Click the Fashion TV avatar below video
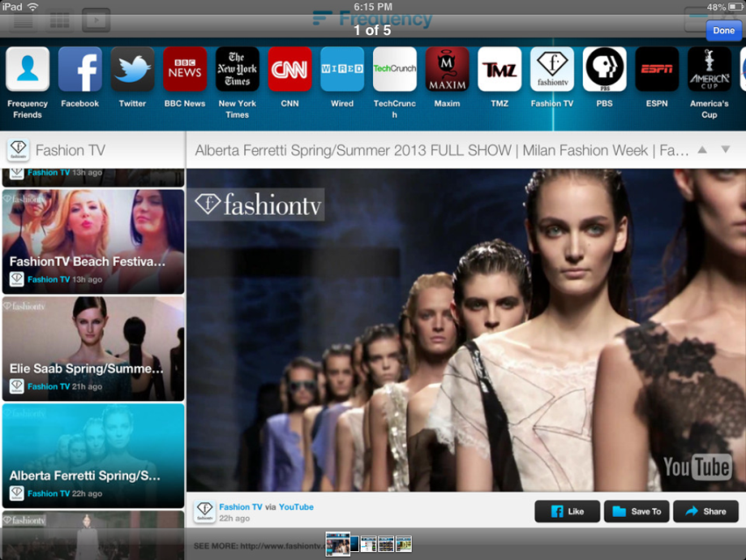Image resolution: width=746 pixels, height=560 pixels. pos(204,512)
